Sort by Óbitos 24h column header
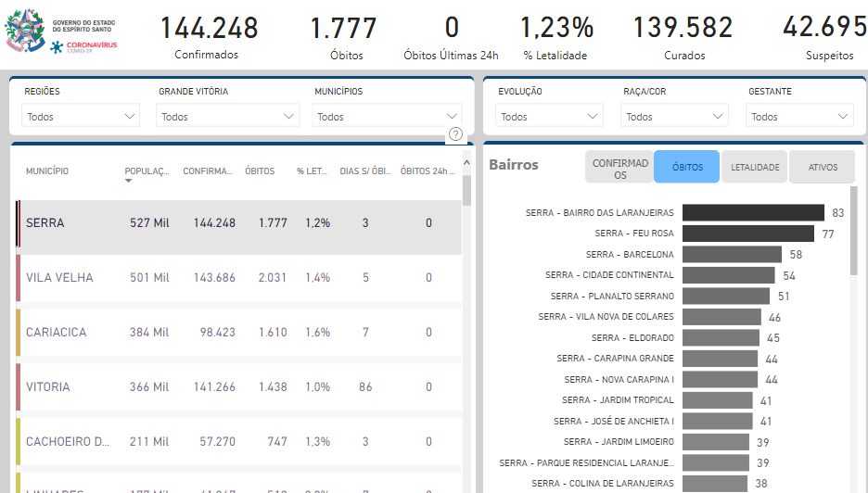 tap(428, 171)
